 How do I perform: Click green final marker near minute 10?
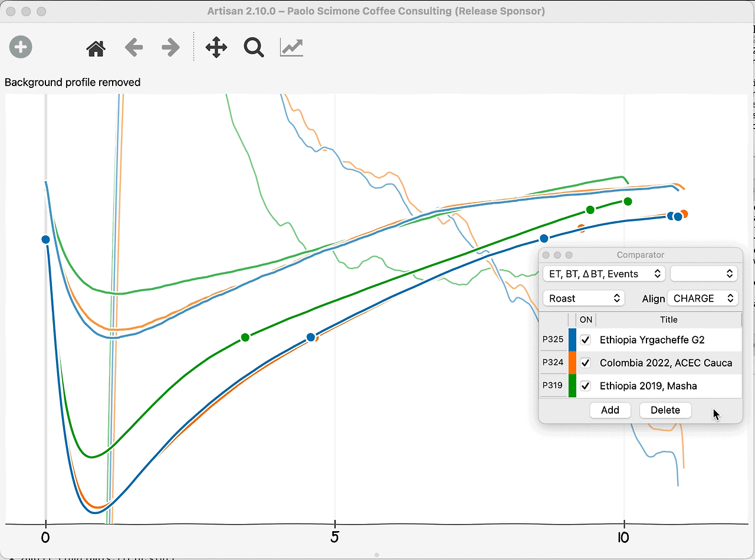(628, 202)
